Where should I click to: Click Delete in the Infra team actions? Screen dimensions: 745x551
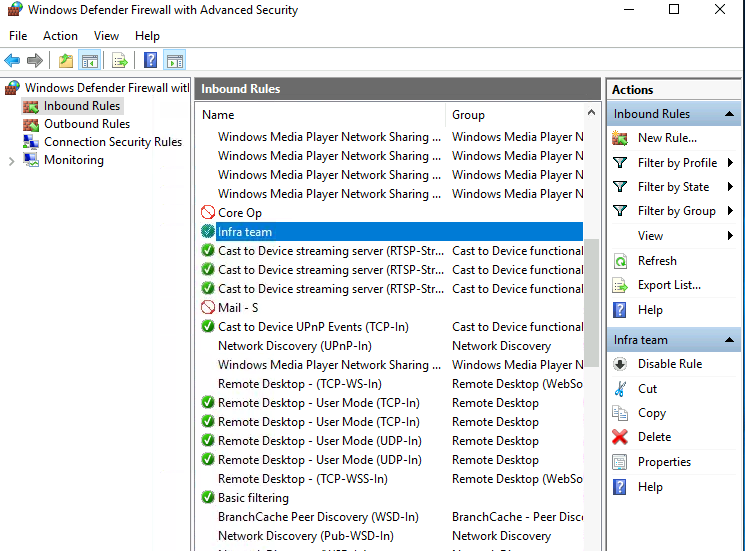[x=654, y=437]
